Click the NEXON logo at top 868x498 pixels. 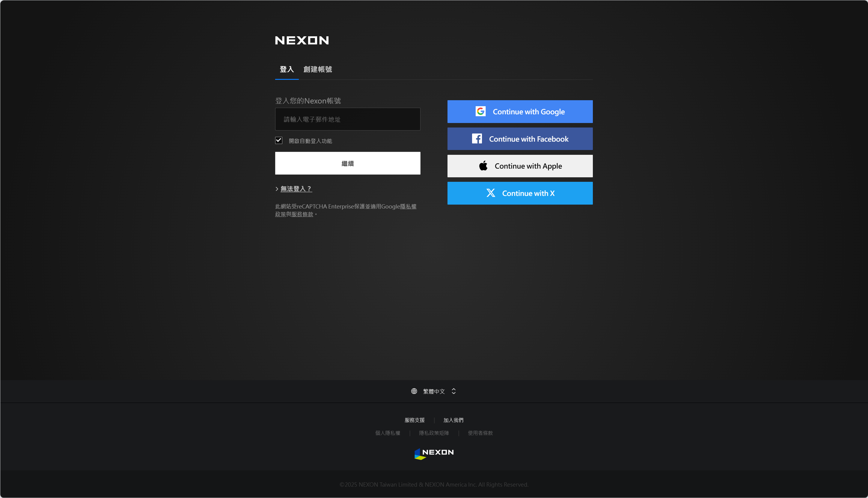point(302,40)
